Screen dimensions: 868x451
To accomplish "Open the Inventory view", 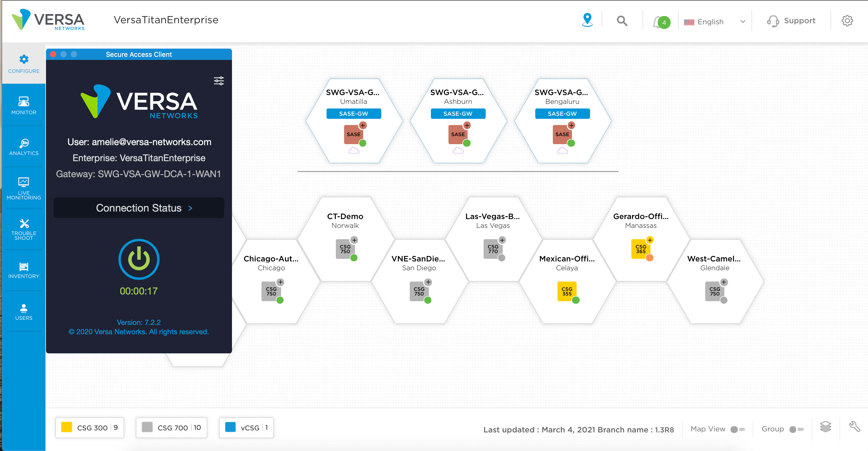I will coord(23,270).
